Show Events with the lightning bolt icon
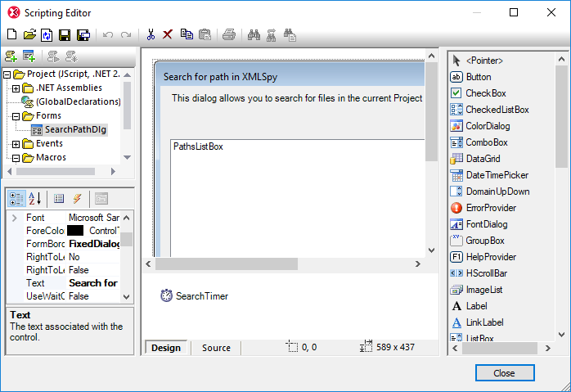571x392 pixels. pos(77,199)
